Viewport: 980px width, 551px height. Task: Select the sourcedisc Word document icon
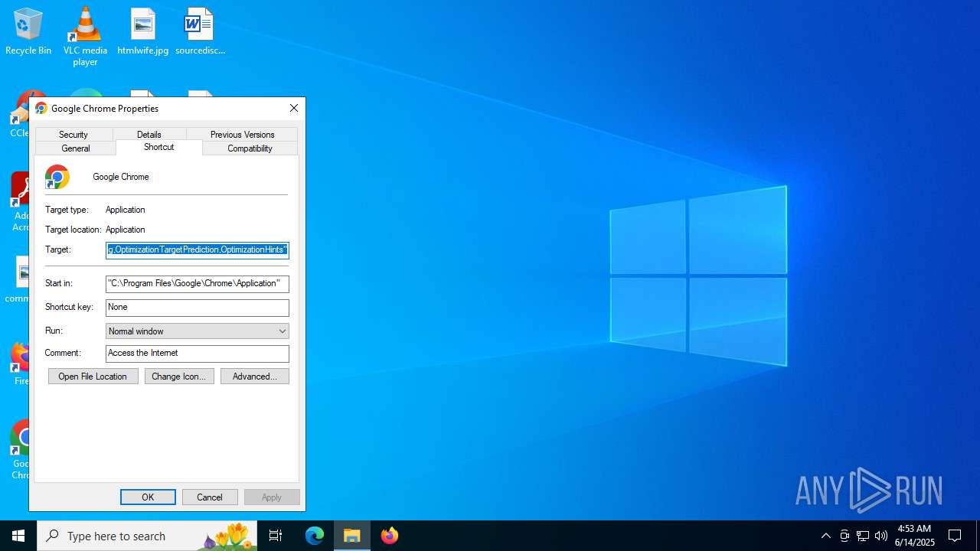200,31
